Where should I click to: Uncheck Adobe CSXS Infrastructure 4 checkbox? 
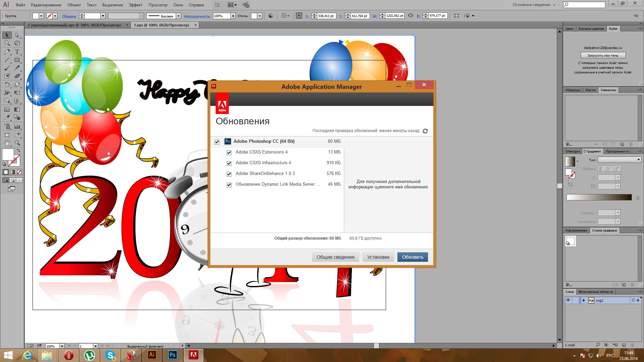tap(229, 163)
